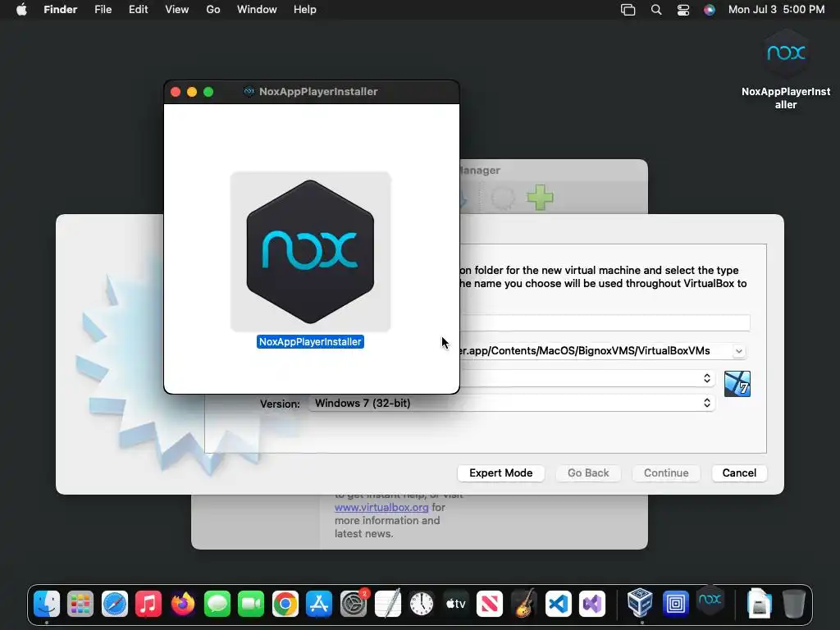Viewport: 840px width, 630px height.
Task: Open Finder from the Dock
Action: click(x=47, y=604)
